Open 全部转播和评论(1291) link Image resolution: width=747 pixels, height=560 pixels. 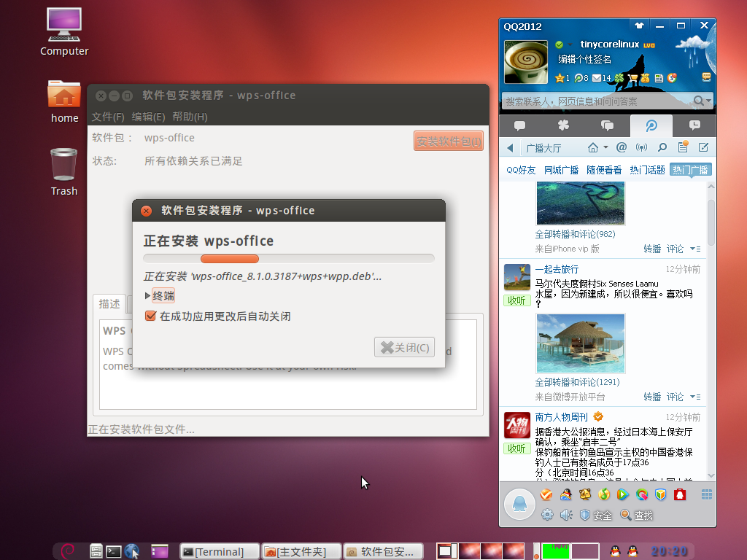pyautogui.click(x=578, y=382)
